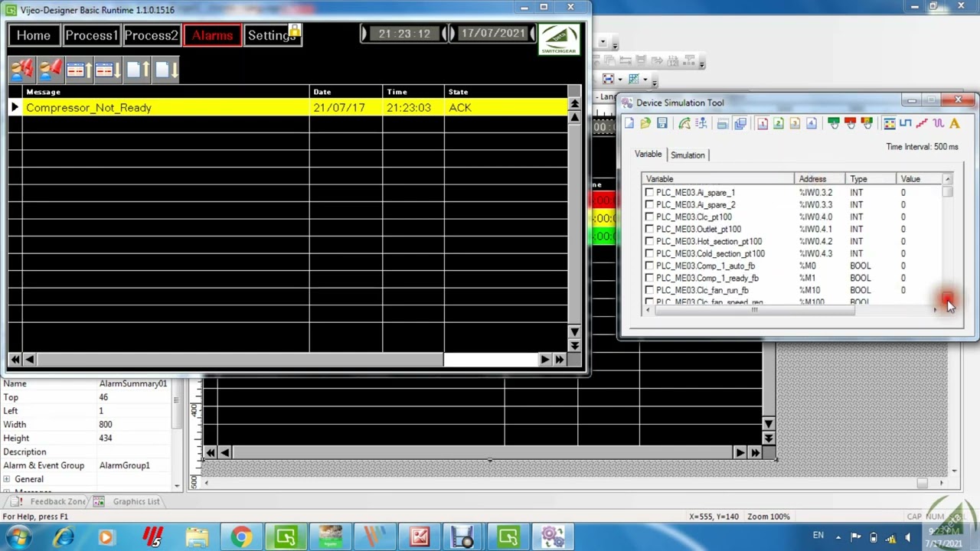Acknowledge selected alarm with single-bell icon
The height and width of the screenshot is (551, 980).
coord(50,70)
